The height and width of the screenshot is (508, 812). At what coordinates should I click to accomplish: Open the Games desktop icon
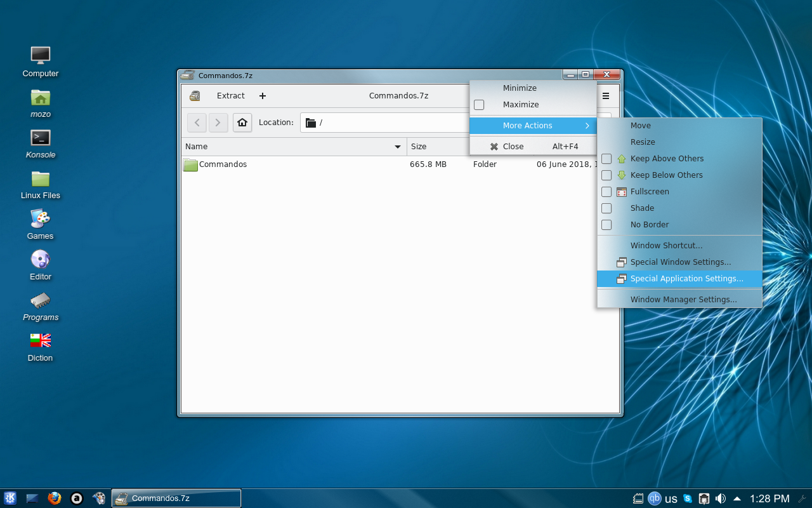tap(41, 219)
